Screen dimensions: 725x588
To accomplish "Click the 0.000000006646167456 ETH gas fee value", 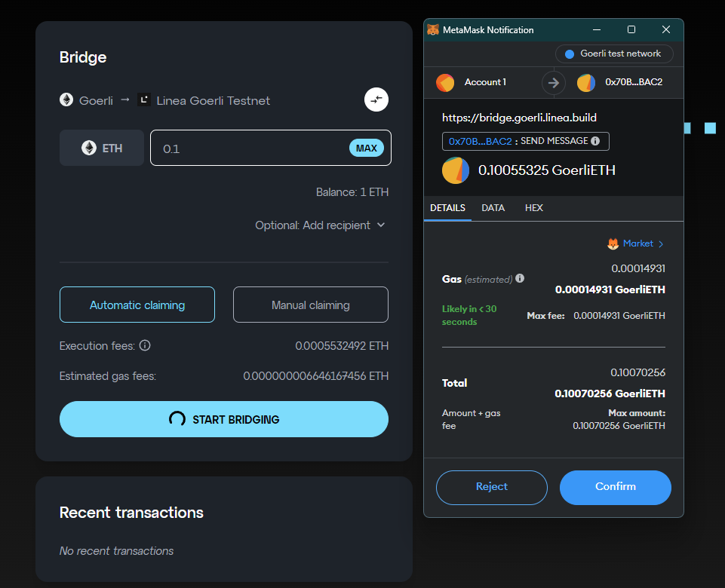I will pyautogui.click(x=316, y=376).
